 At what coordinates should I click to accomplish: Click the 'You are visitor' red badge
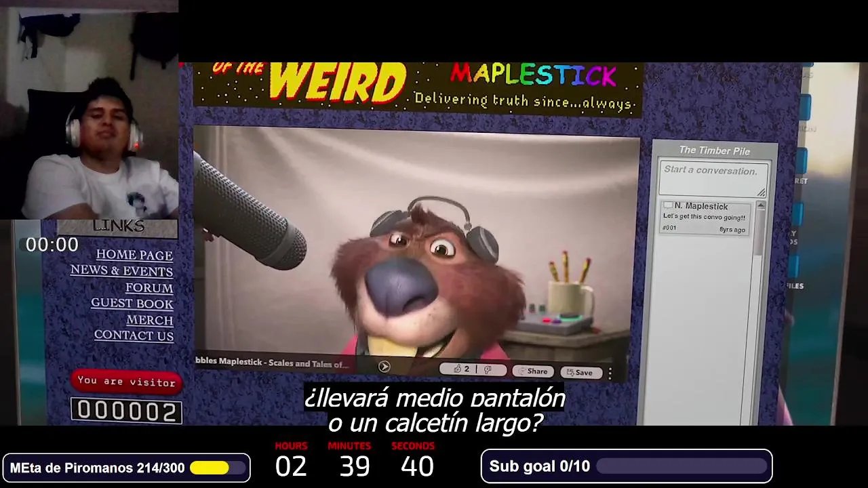coord(127,382)
